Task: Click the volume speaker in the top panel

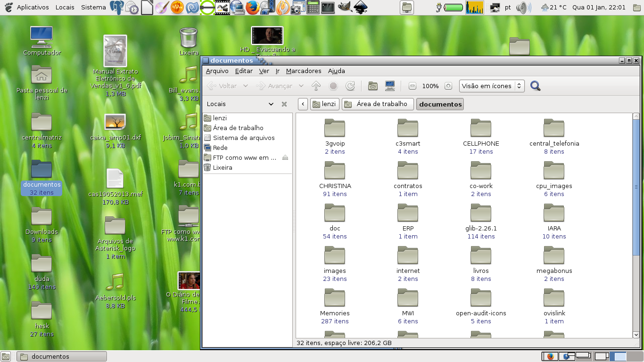Action: 523,7
